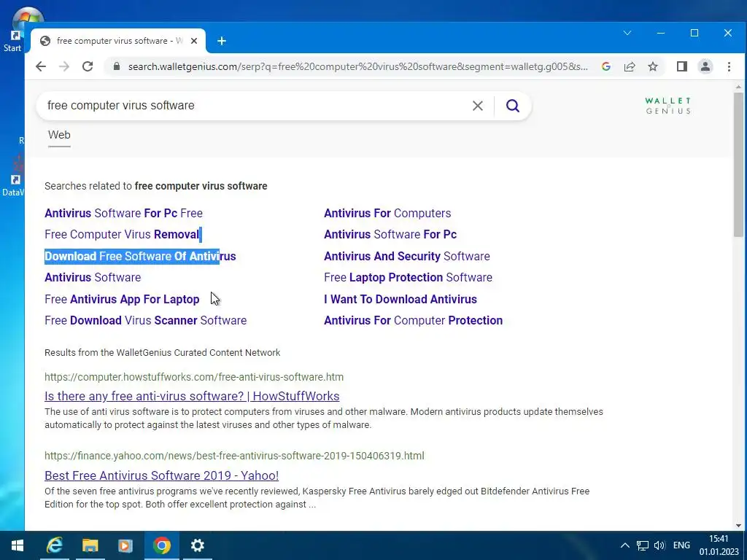The width and height of the screenshot is (747, 560).
Task: Open a new browser tab
Action: pyautogui.click(x=222, y=41)
